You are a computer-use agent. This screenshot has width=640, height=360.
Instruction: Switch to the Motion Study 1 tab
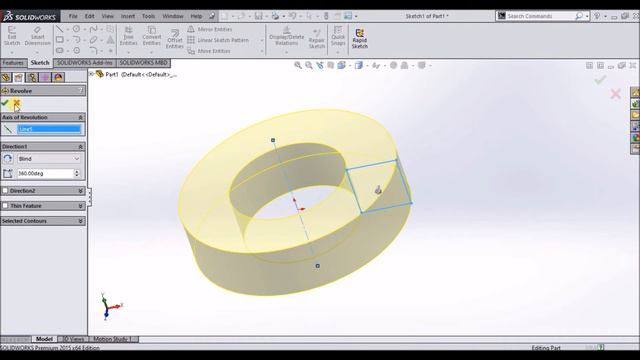click(x=112, y=339)
